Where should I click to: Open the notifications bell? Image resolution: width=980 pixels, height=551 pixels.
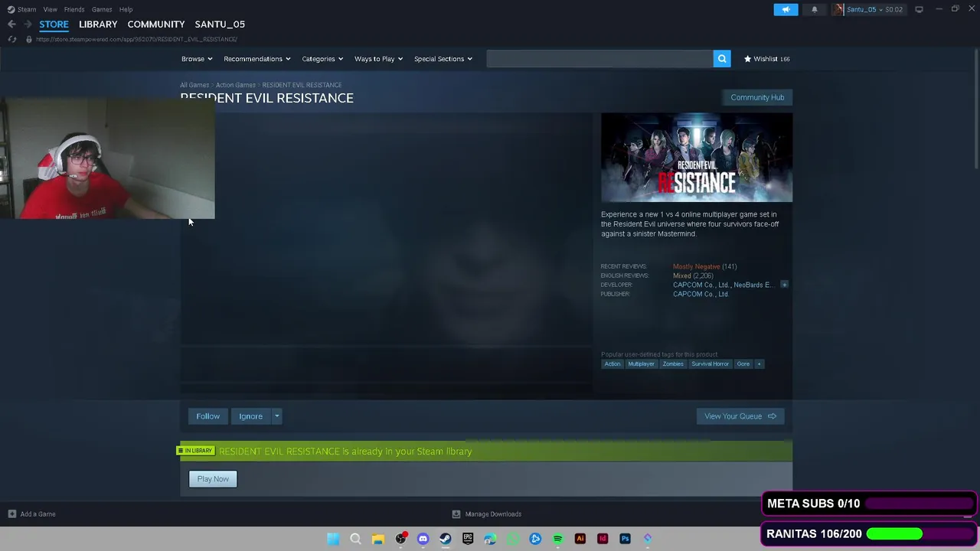pyautogui.click(x=814, y=9)
